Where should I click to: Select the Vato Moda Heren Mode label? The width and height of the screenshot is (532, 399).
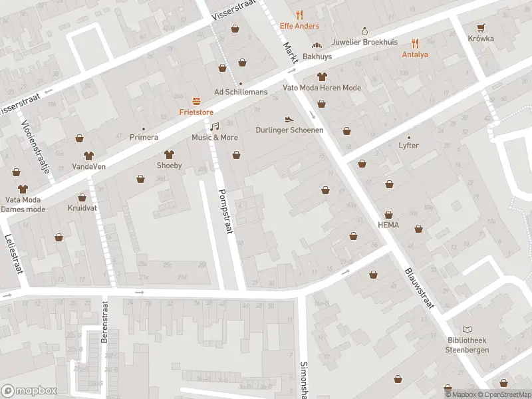tap(322, 88)
